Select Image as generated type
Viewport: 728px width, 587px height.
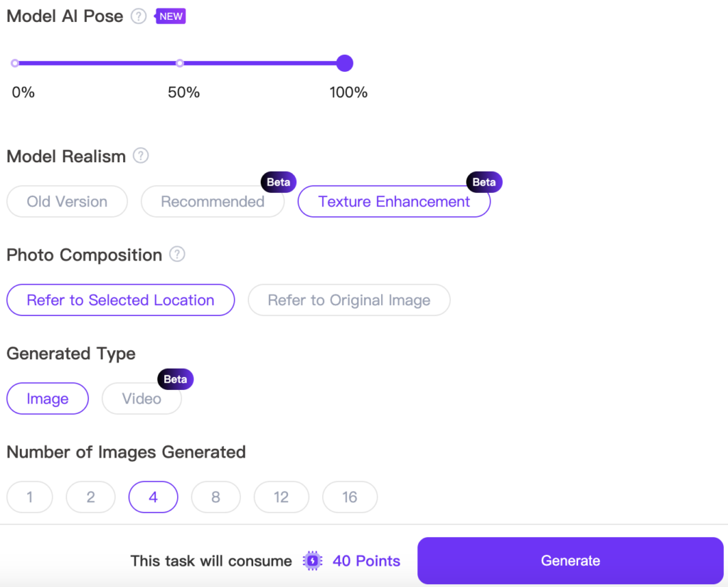tap(48, 398)
